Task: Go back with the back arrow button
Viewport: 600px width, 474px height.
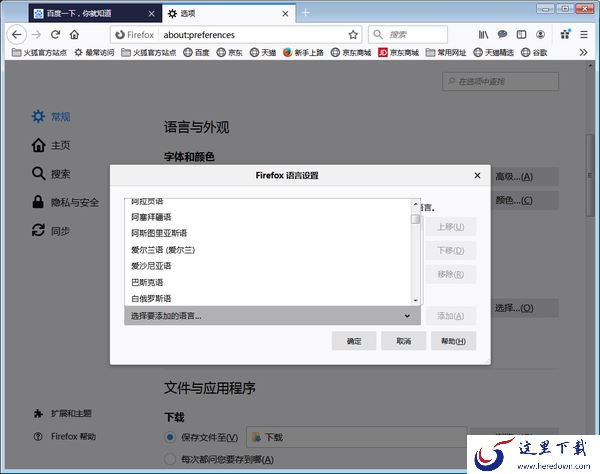Action: pyautogui.click(x=16, y=35)
